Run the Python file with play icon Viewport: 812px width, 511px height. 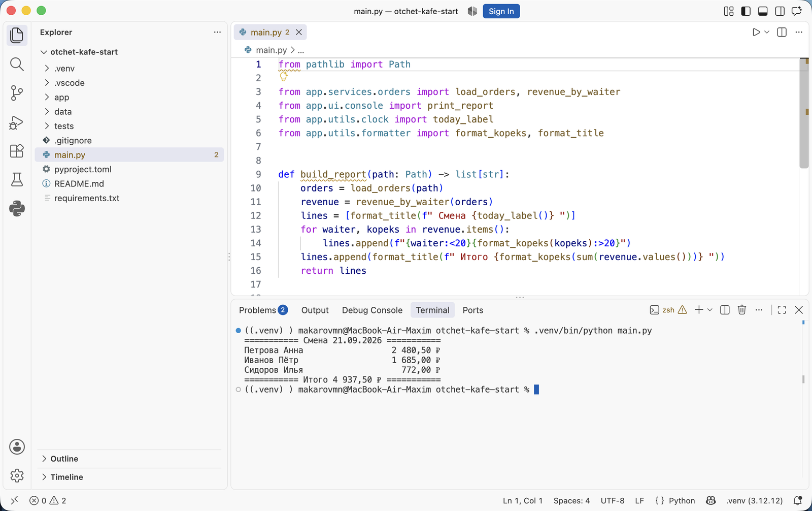pos(756,32)
